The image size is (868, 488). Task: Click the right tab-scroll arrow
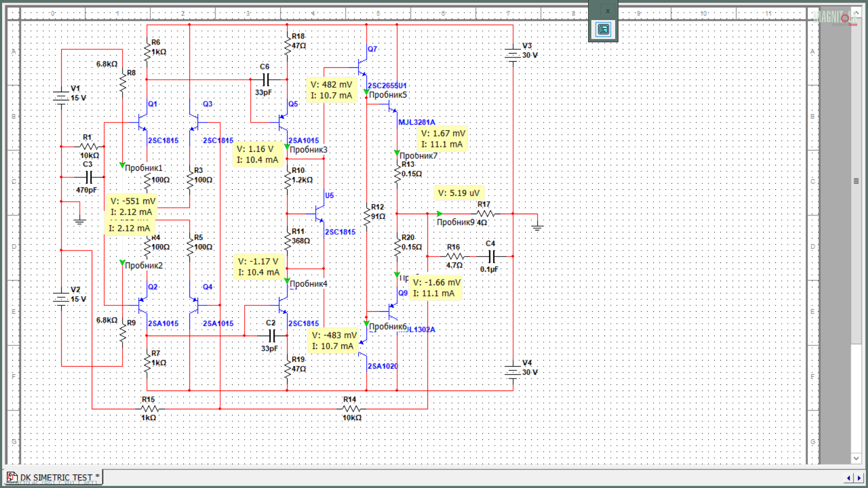[x=859, y=478]
